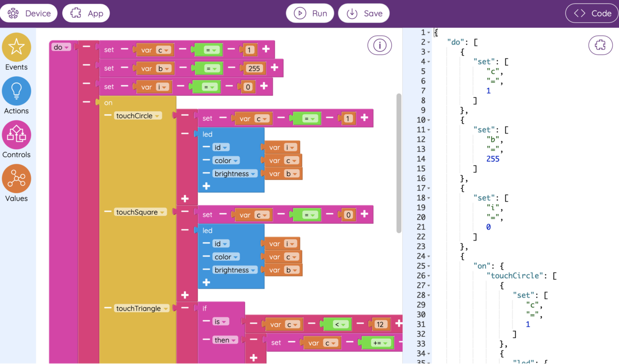619x364 pixels.
Task: Click the workspace vertical scrollbar
Action: (x=399, y=163)
